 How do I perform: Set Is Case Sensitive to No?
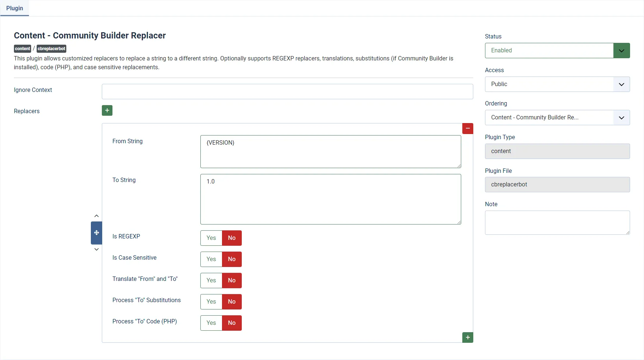(x=232, y=259)
